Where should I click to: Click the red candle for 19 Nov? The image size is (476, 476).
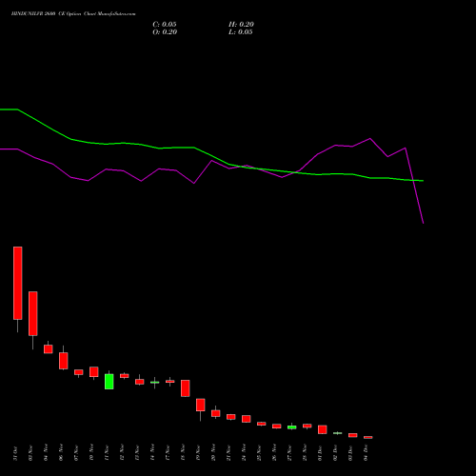201,405
